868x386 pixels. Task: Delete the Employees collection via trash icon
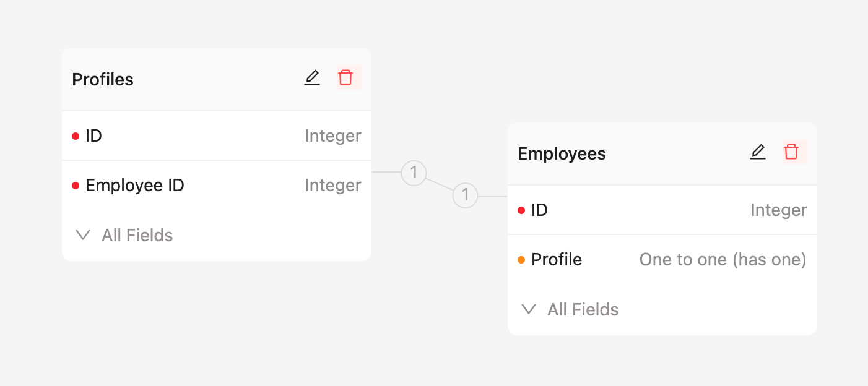coord(791,152)
